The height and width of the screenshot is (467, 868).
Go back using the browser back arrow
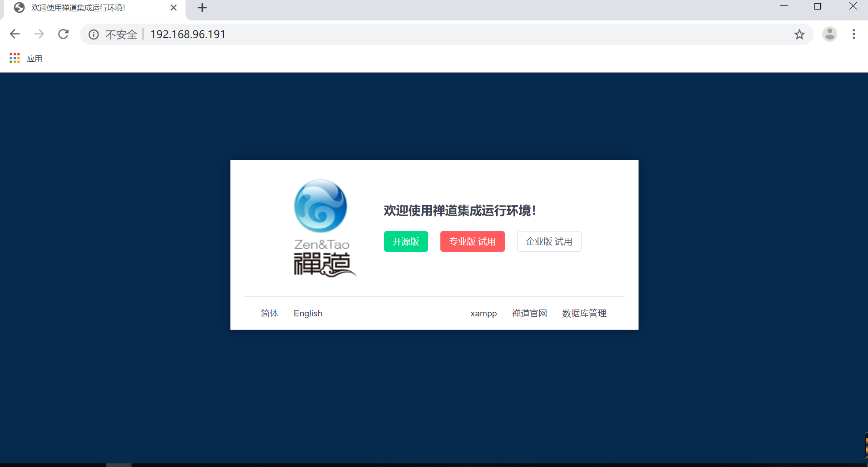click(15, 34)
